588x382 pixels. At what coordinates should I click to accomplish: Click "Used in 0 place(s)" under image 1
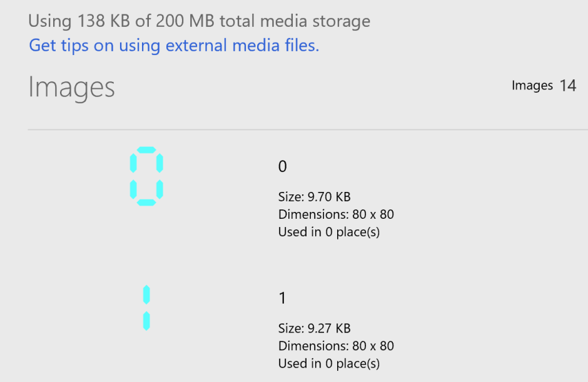point(329,363)
